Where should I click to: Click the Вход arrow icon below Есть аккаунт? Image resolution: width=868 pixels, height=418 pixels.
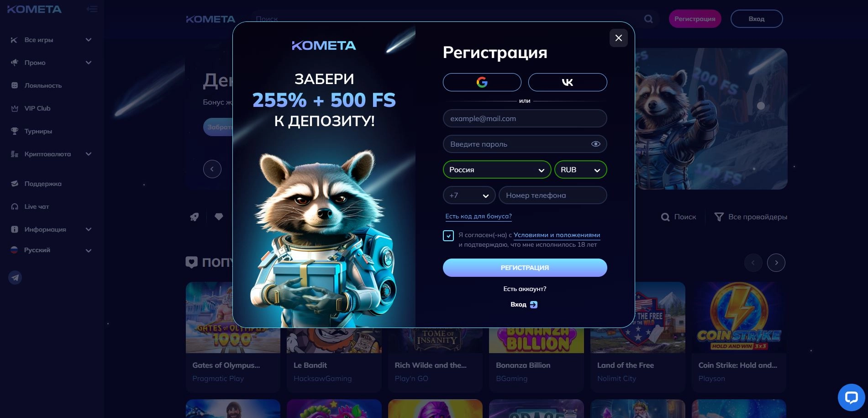pyautogui.click(x=534, y=305)
